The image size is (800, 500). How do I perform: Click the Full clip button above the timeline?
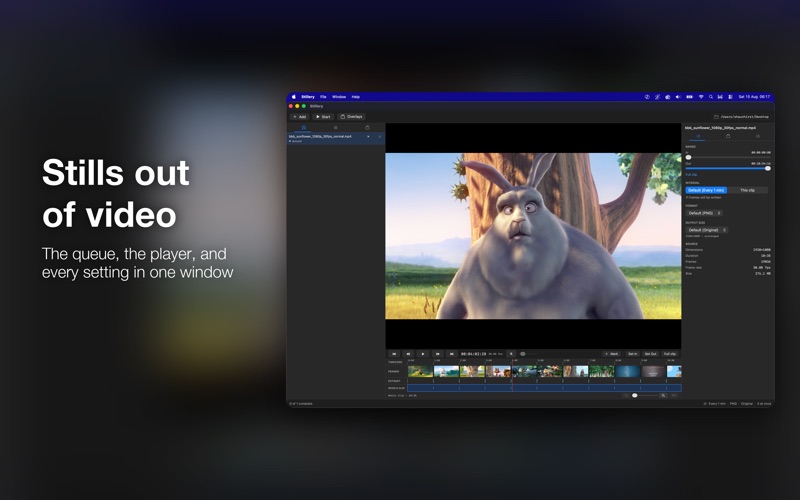pyautogui.click(x=669, y=354)
